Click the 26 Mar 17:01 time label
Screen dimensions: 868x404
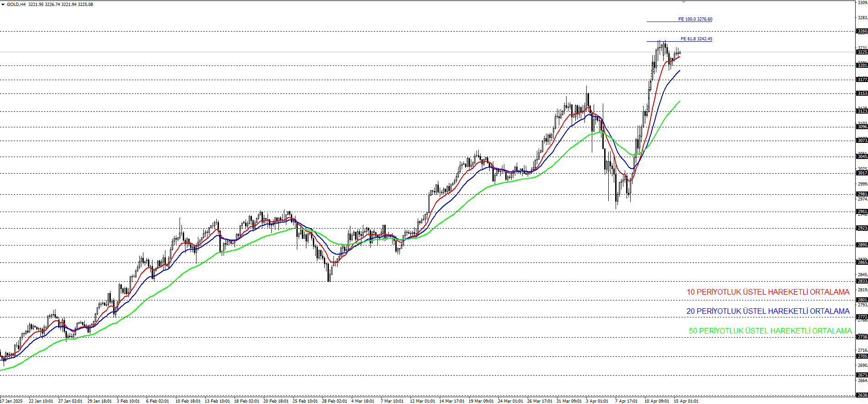click(540, 401)
